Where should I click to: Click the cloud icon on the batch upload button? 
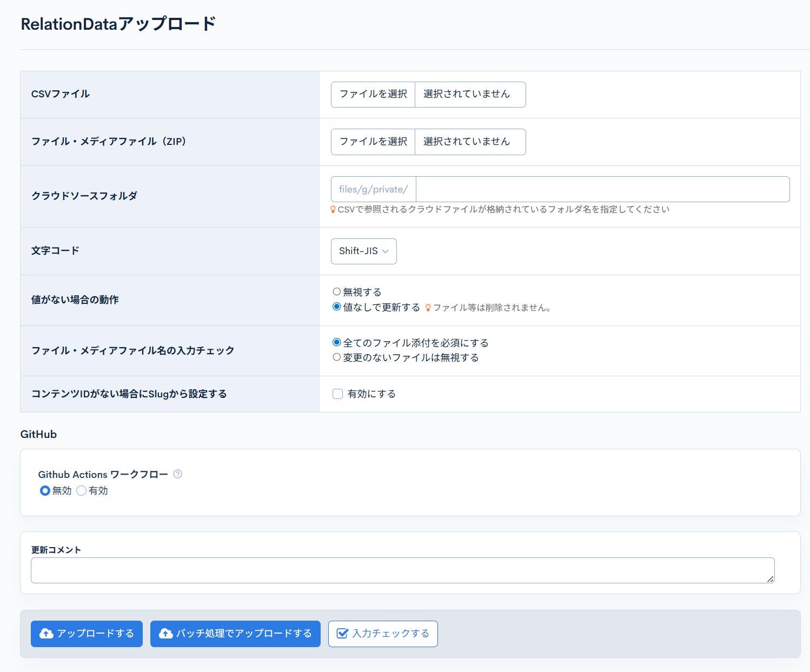(x=164, y=634)
